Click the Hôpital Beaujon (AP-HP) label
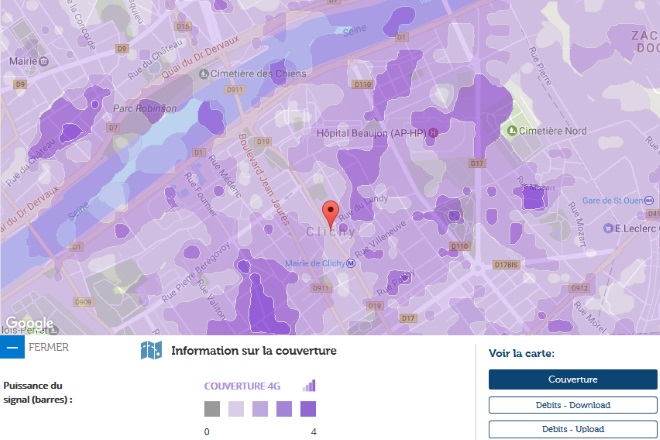The width and height of the screenshot is (660, 440). point(371,133)
